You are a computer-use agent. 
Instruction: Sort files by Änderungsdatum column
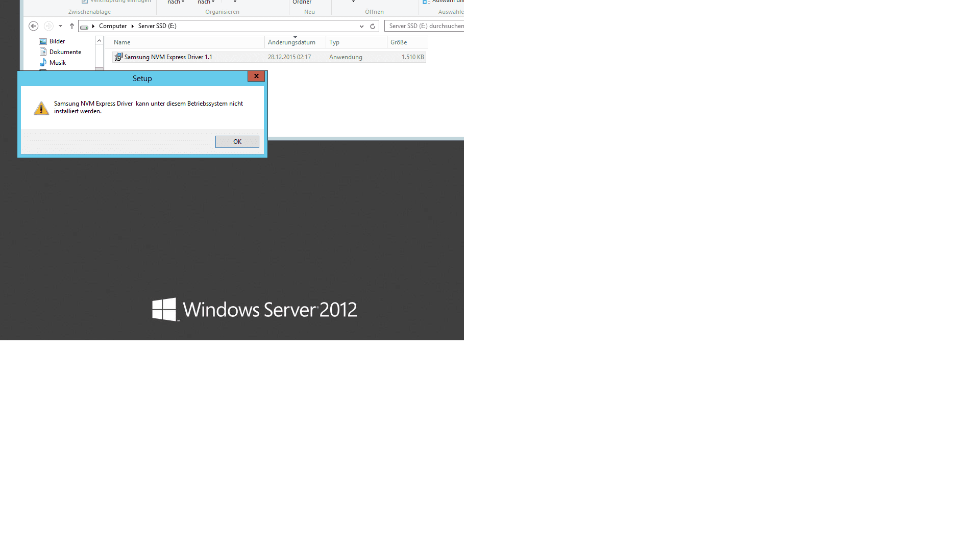[295, 42]
